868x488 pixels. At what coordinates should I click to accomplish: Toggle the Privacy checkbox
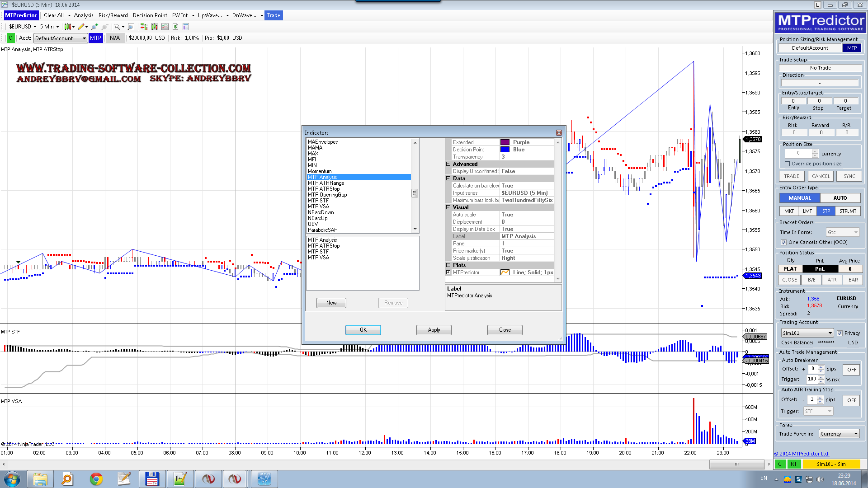click(x=840, y=333)
